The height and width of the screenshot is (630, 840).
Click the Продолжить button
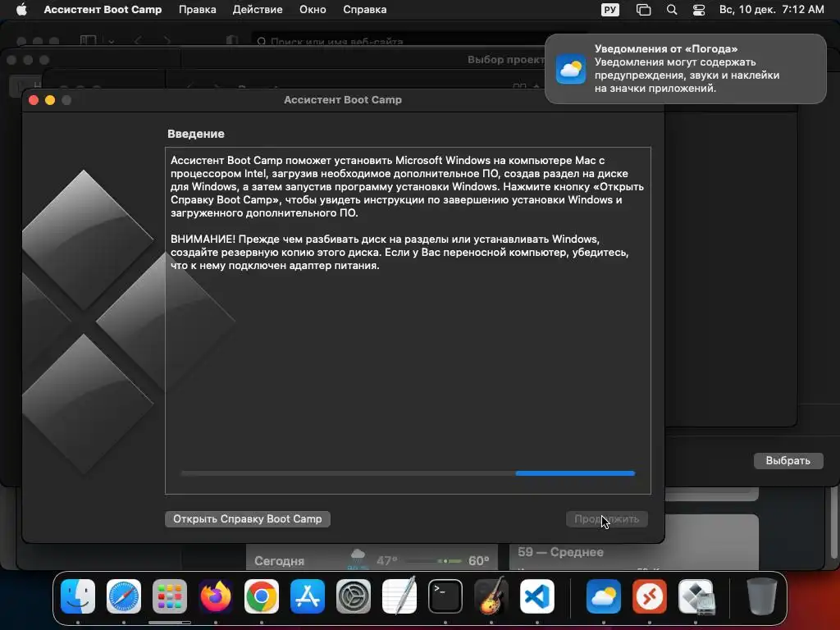click(607, 518)
